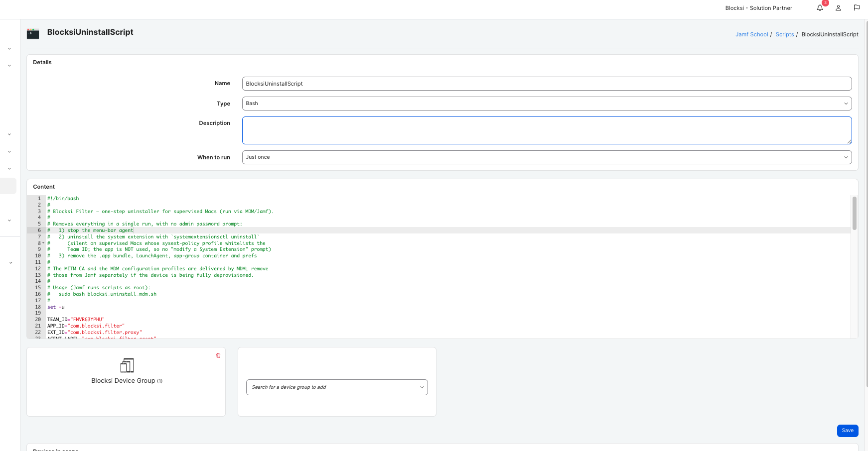Click line number 20 in gutter

pyautogui.click(x=38, y=320)
